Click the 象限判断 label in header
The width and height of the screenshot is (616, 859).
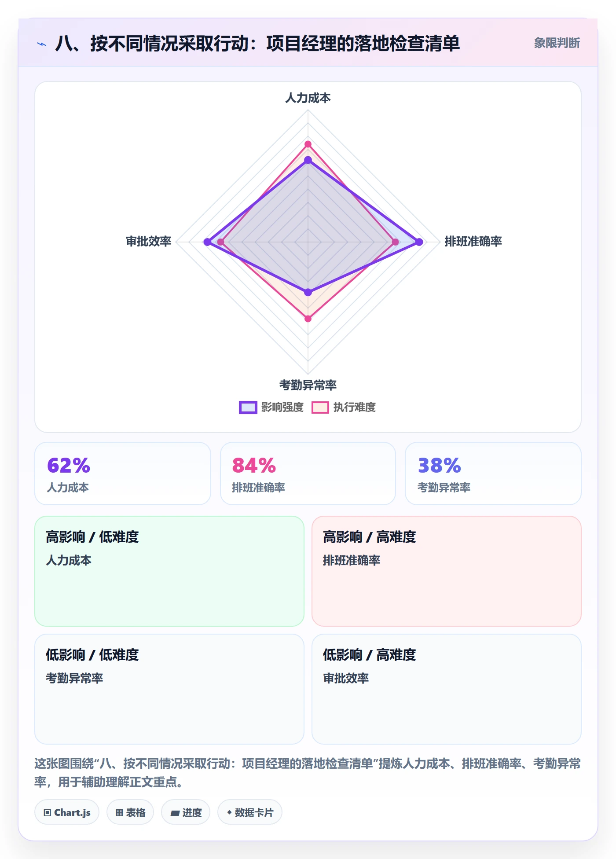(557, 43)
